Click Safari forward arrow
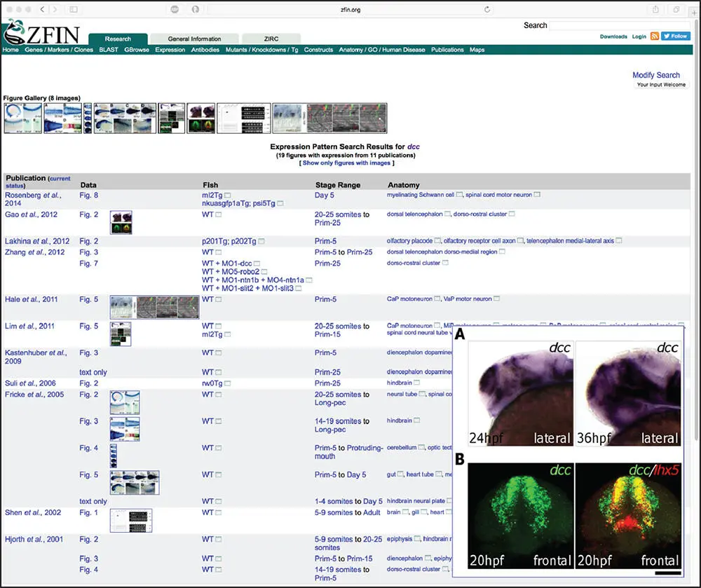 [55, 9]
